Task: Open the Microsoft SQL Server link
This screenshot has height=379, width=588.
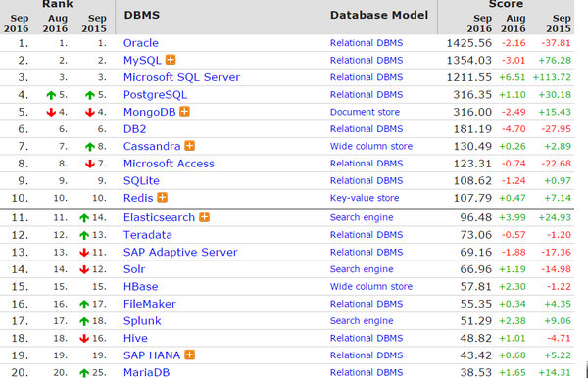Action: click(x=182, y=77)
